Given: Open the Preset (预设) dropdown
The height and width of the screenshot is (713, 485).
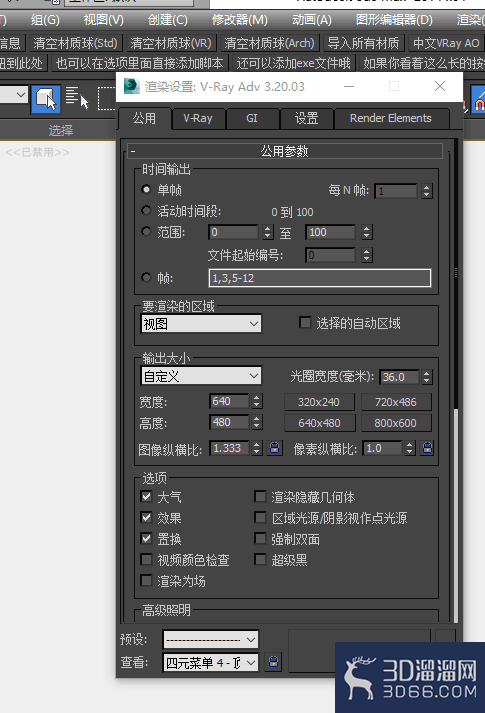Looking at the screenshot, I should tap(210, 639).
